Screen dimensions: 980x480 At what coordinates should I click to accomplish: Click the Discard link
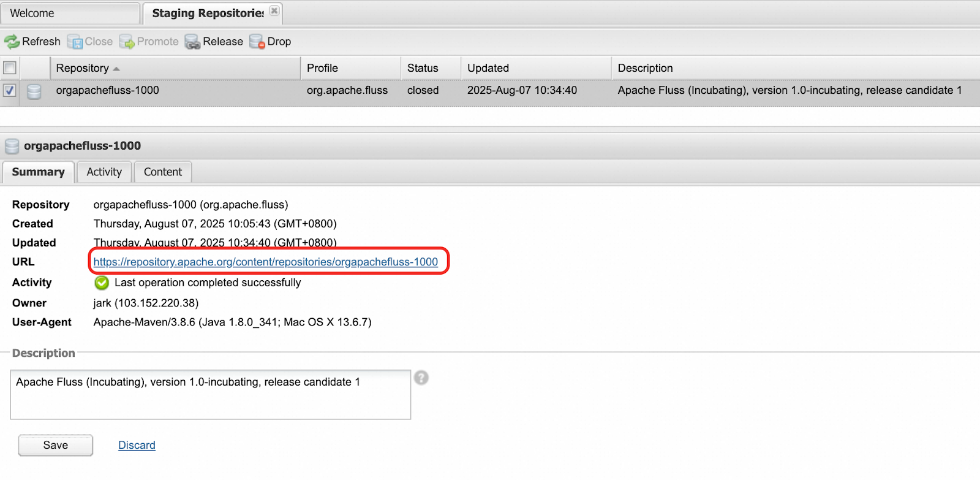(x=137, y=445)
